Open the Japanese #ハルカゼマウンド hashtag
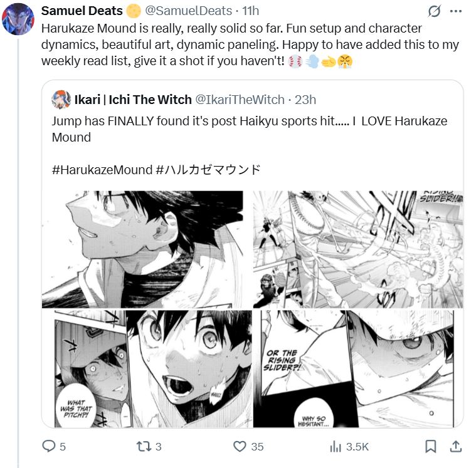The height and width of the screenshot is (468, 476). [x=208, y=170]
